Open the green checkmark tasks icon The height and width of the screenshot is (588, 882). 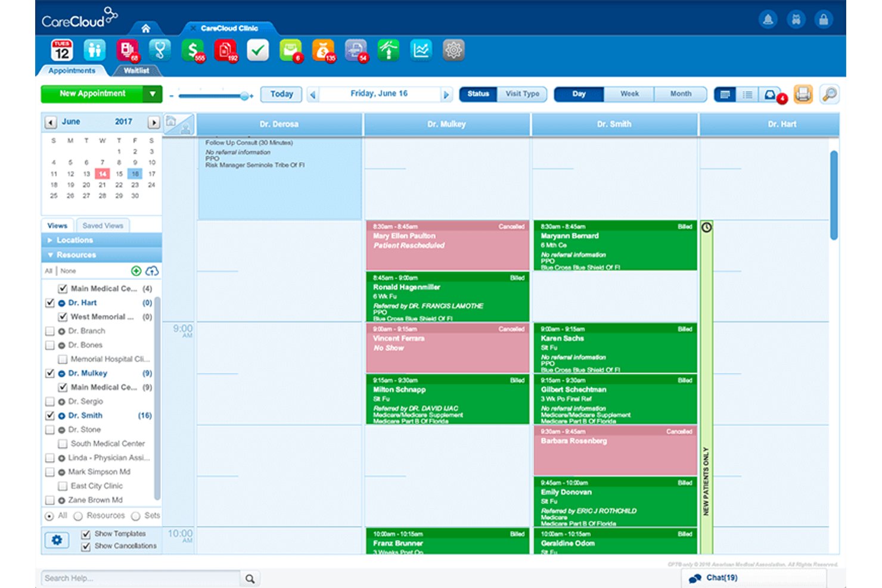pos(258,50)
